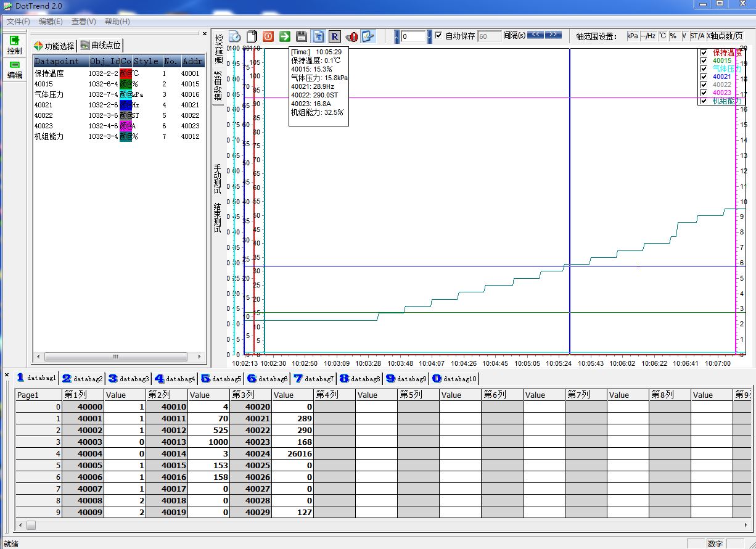Click the --/Hz axis range button
This screenshot has height=549, width=756.
[648, 36]
